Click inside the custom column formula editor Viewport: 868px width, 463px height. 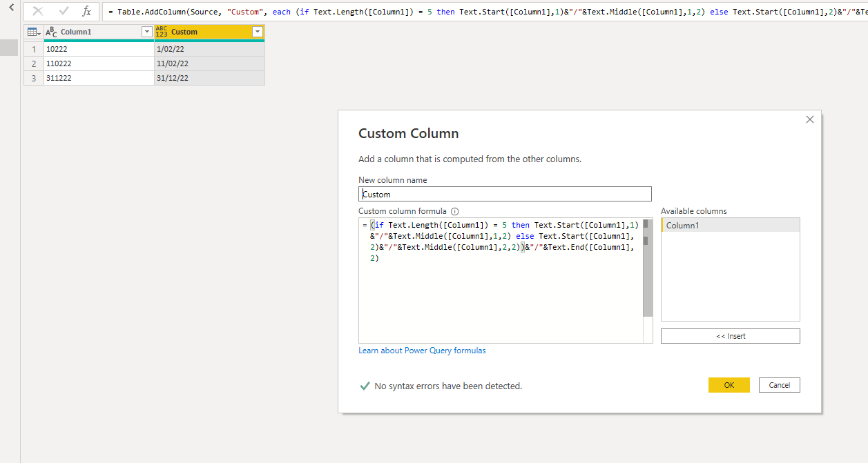click(x=501, y=280)
